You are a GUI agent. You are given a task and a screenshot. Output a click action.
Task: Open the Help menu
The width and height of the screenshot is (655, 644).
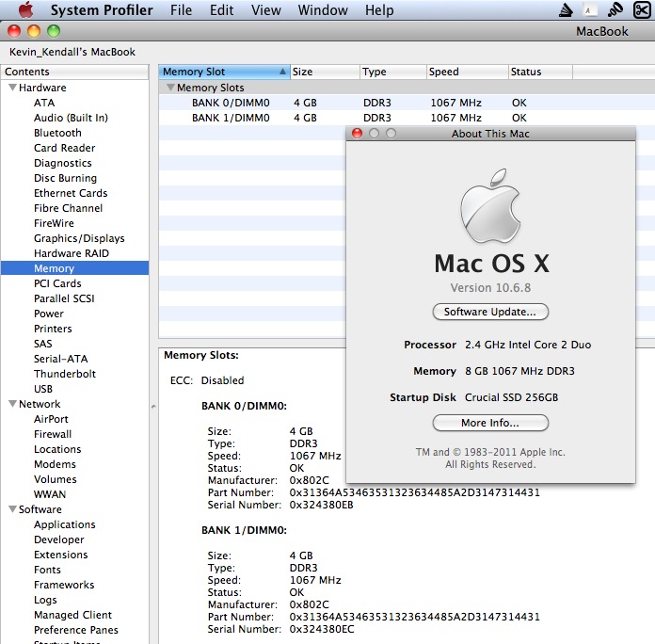point(379,9)
